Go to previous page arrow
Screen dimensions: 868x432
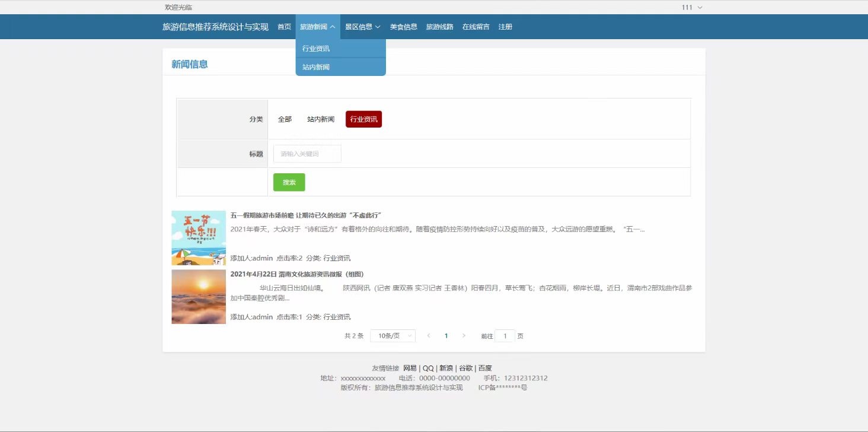coord(429,336)
